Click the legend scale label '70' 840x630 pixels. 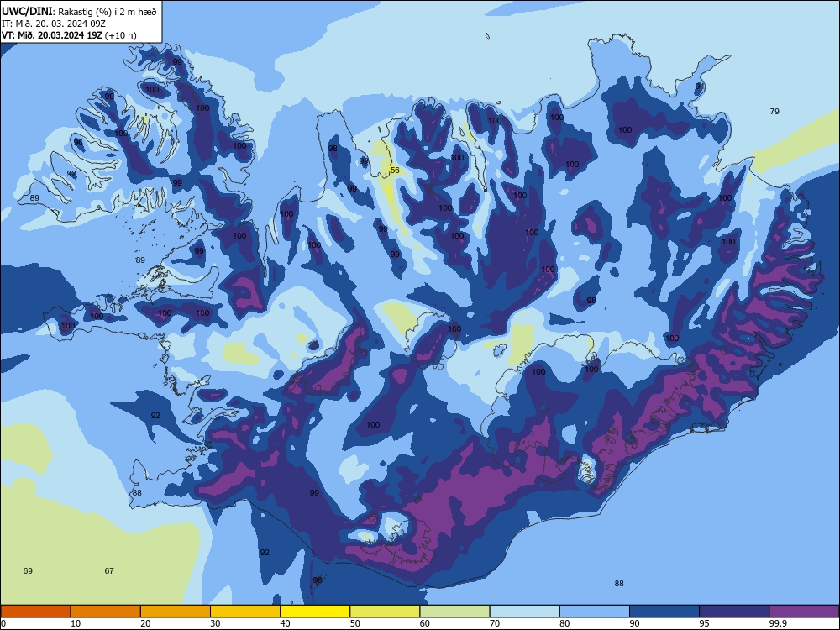(495, 623)
